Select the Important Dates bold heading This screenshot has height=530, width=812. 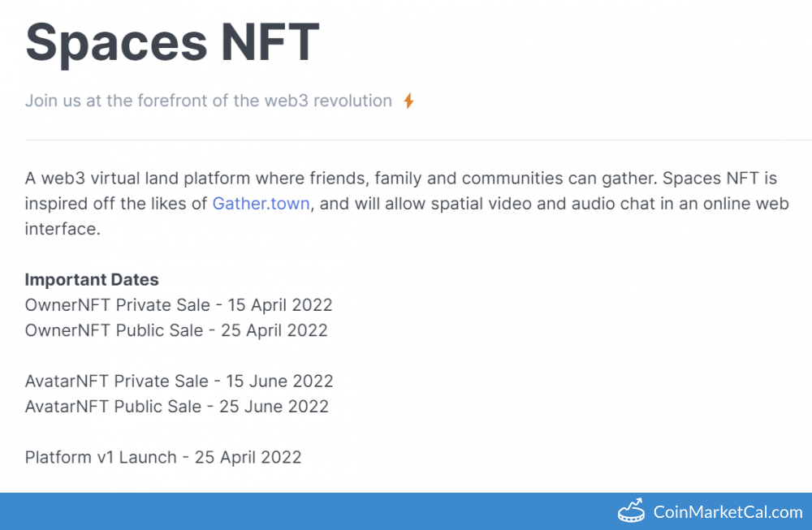click(x=92, y=280)
